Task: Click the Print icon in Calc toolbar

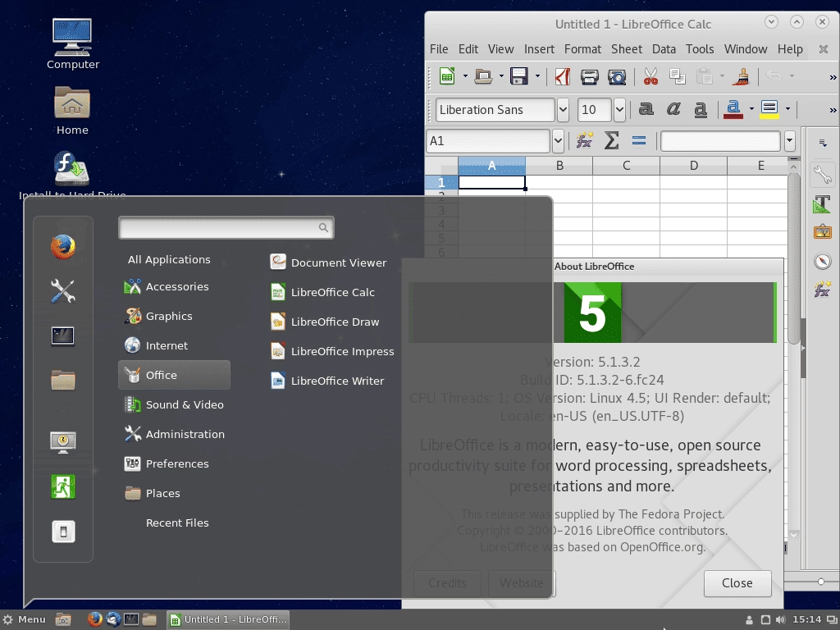Action: [x=589, y=76]
